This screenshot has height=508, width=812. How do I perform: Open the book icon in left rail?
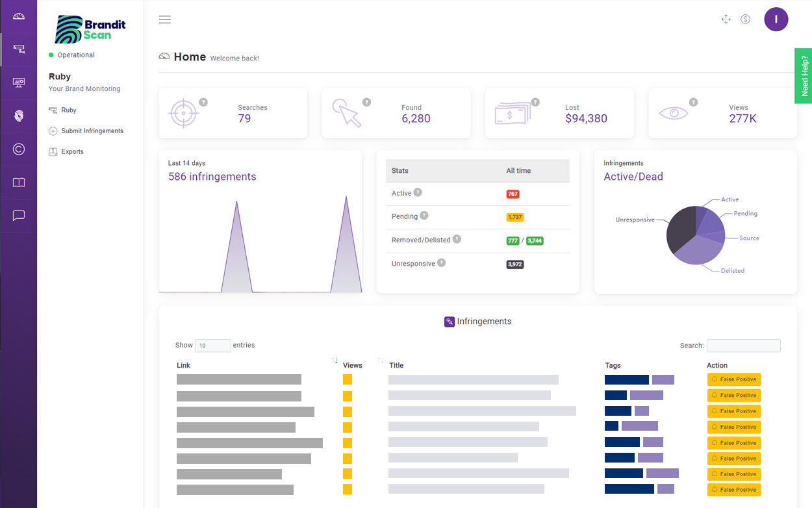18,183
